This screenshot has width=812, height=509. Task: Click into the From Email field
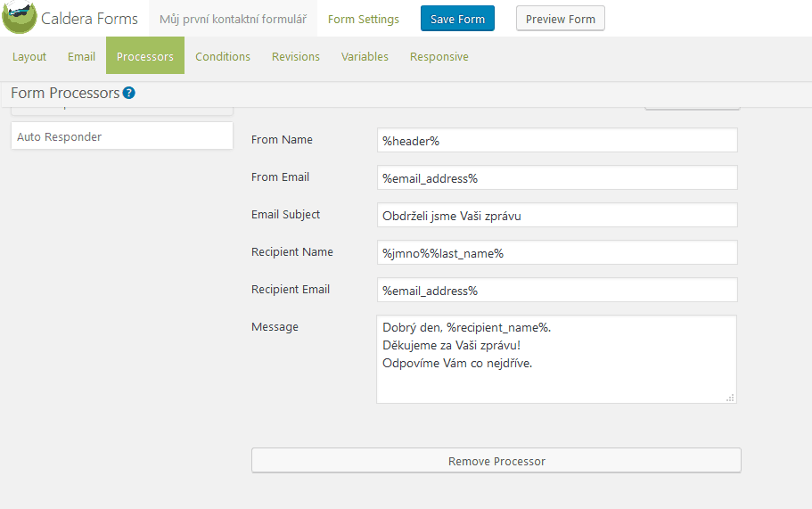(x=557, y=177)
